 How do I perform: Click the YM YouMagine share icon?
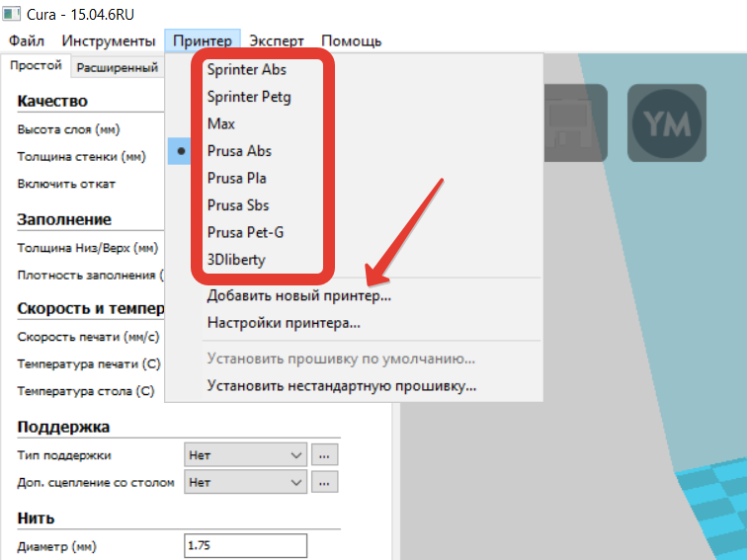click(x=666, y=122)
